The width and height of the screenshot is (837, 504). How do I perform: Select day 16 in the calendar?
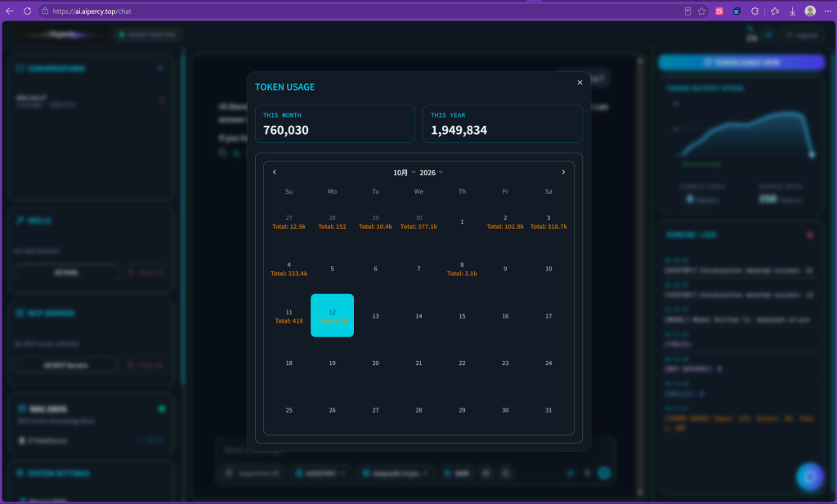[x=505, y=316]
